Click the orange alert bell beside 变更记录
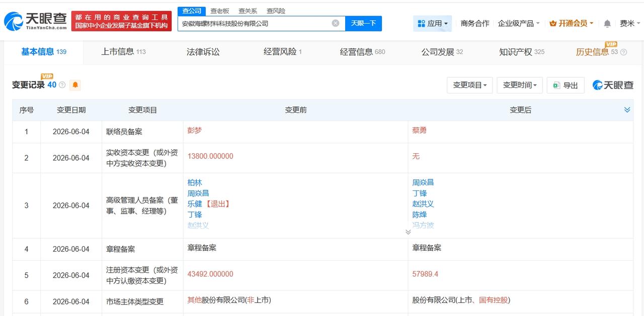Screen dimensions: 644x316 (75, 85)
